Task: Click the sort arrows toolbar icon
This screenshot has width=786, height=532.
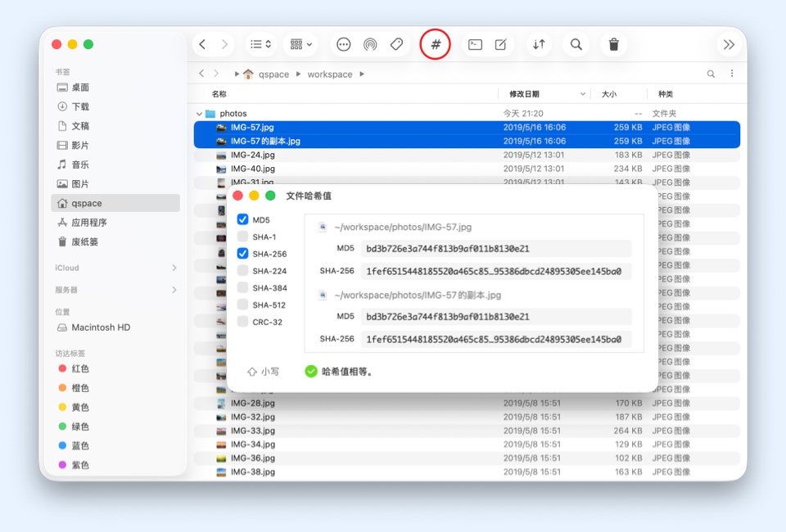Action: coord(539,45)
